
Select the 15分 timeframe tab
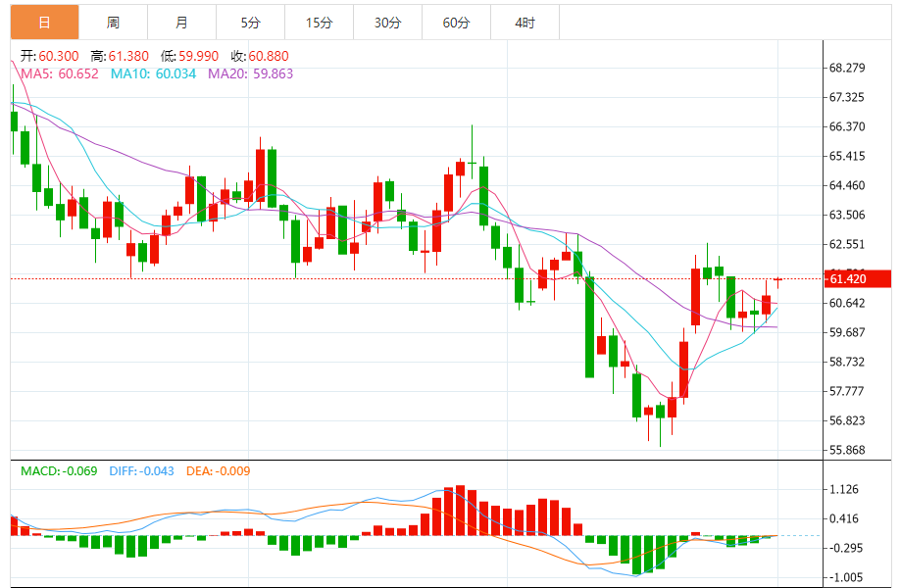point(320,23)
